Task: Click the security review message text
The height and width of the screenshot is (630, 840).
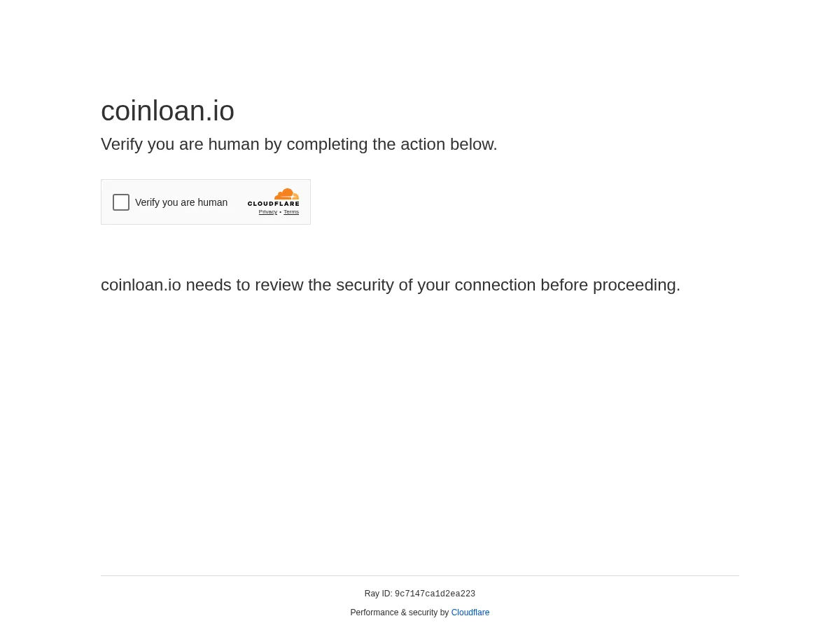Action: coord(391,285)
